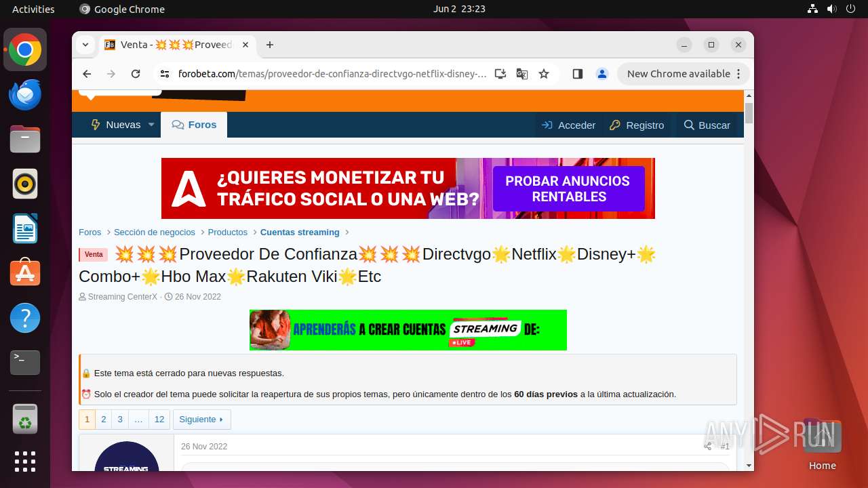The image size is (868, 488).
Task: Click the Venta prefix label
Action: [94, 255]
